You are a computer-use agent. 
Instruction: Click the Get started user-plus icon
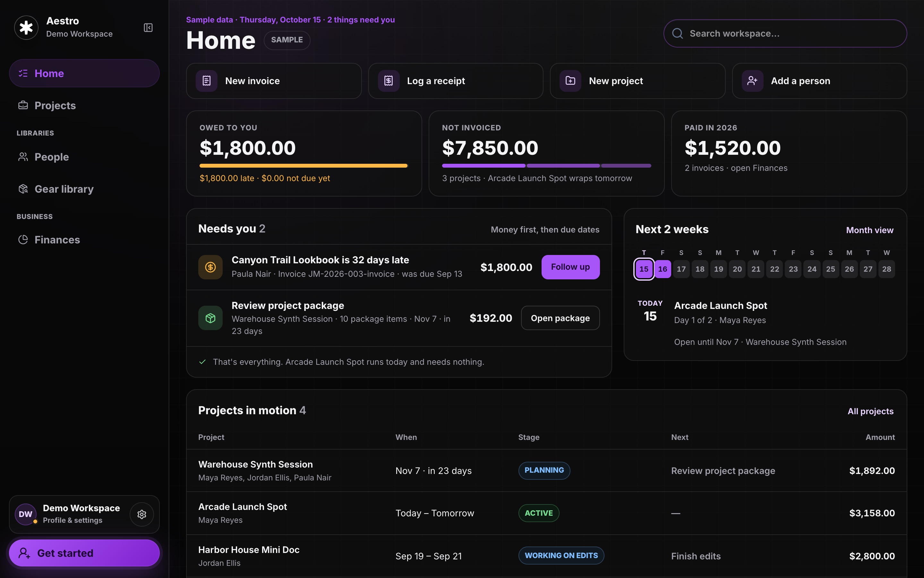pos(24,553)
